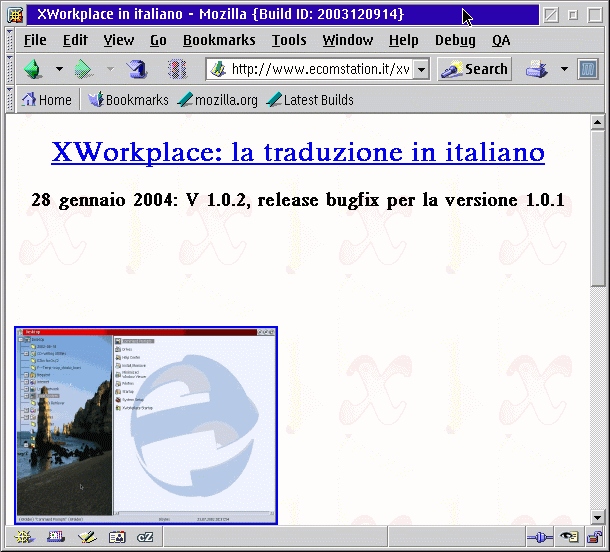This screenshot has width=610, height=552.
Task: Click the window system menu icon in title bar
Action: coord(15,15)
